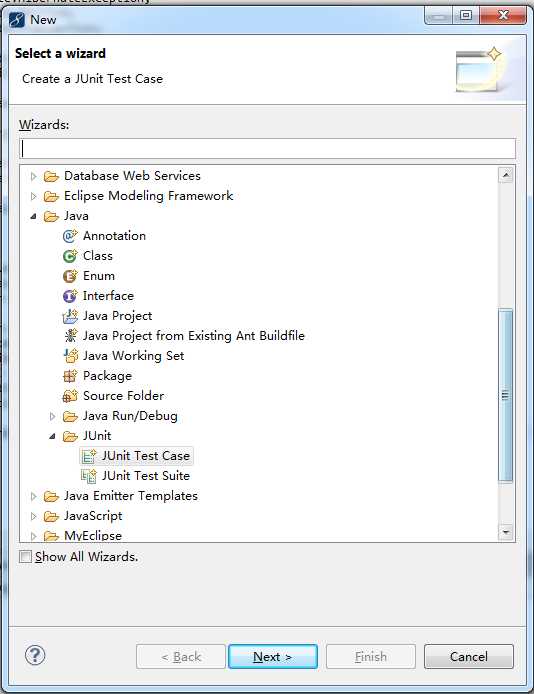
Task: Select the JUnit Test Suite icon
Action: click(x=89, y=476)
